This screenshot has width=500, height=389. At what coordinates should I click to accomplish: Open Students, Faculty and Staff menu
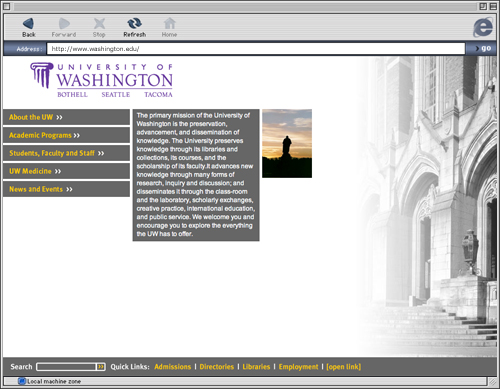click(66, 153)
